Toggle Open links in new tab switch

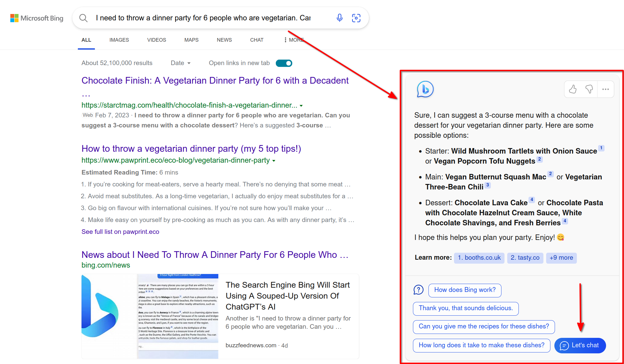click(284, 63)
